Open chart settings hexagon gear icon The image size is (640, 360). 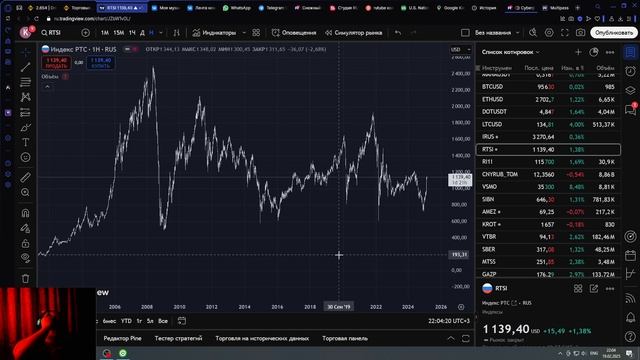[549, 33]
